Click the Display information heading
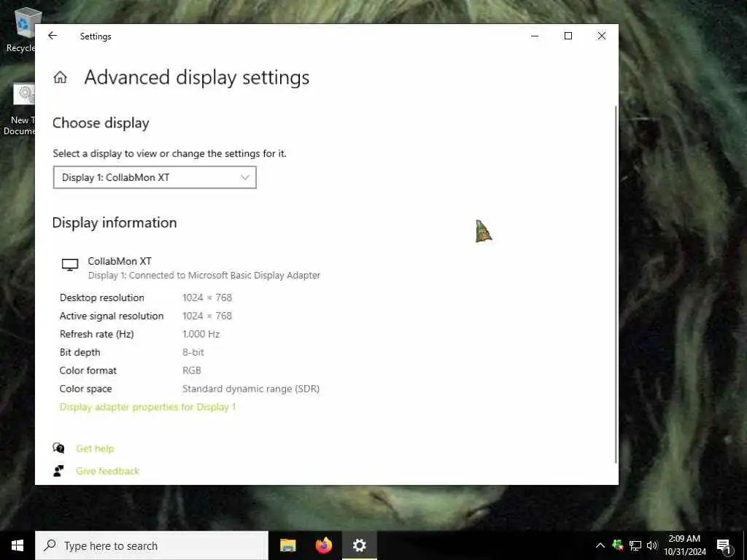Viewport: 747px width, 560px height. (x=115, y=222)
